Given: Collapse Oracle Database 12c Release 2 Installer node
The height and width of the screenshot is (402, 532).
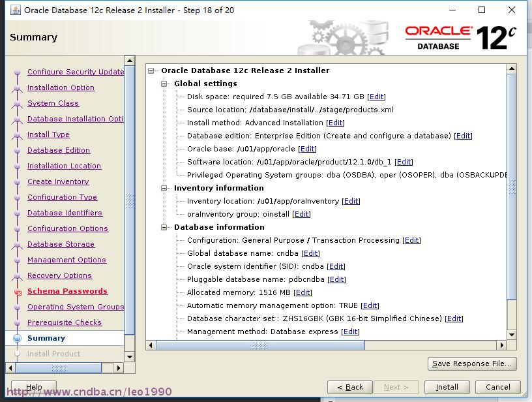Looking at the screenshot, I should click(x=151, y=70).
